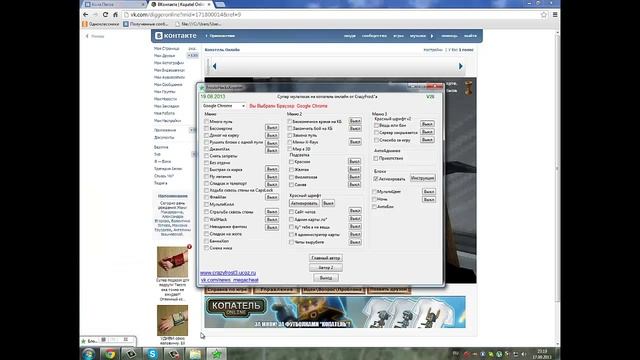
Task: Click the Главный автор button
Action: [326, 258]
